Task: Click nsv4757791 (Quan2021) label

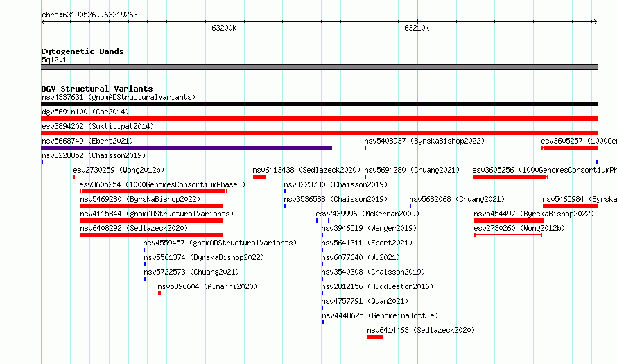Action: pyautogui.click(x=365, y=301)
